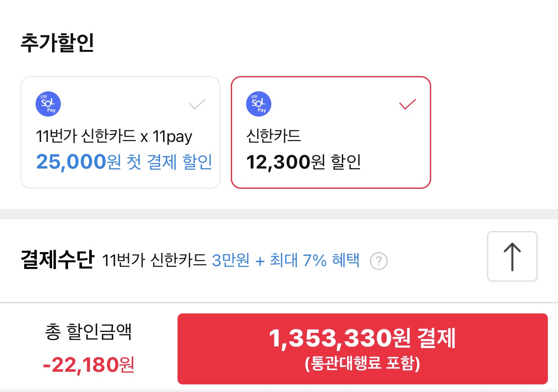Screen dimensions: 558x392
Task: Select the 25,000원 첫 결제 할인 option
Action: point(124,162)
